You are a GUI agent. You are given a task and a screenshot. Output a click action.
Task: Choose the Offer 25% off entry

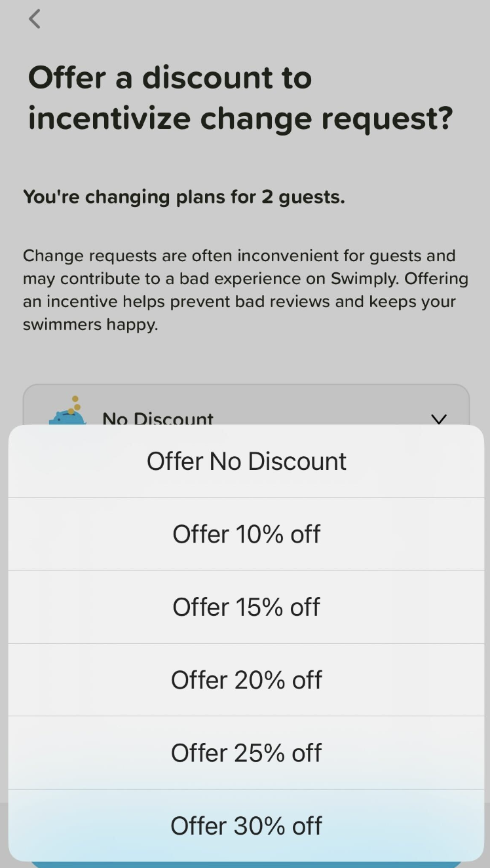click(x=246, y=753)
